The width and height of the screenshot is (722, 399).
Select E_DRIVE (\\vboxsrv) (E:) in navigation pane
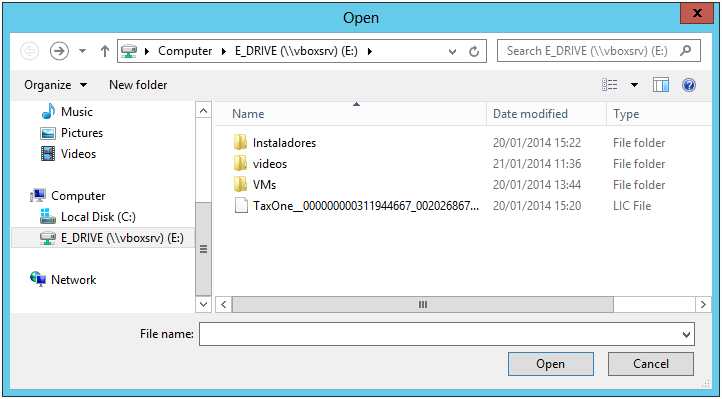[x=104, y=238]
